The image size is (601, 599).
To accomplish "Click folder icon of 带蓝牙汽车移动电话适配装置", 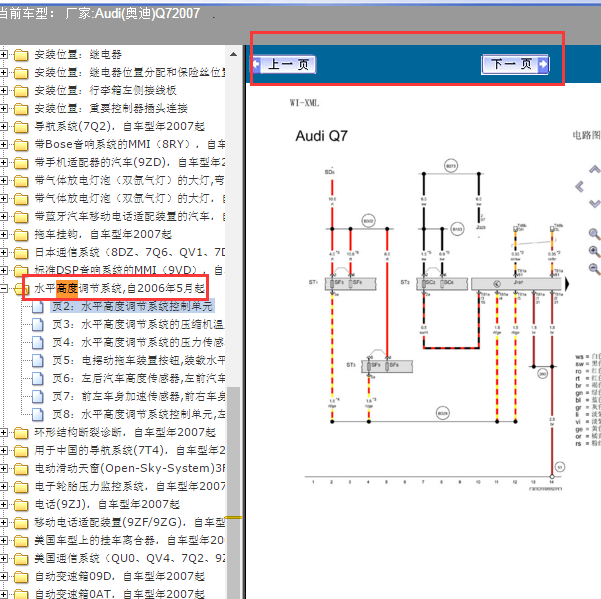I will coord(21,217).
